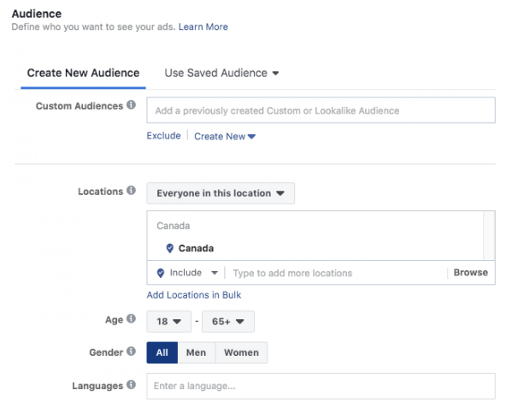Viewport: 506px width, 408px height.
Task: Click the pin icon beside bold Canada
Action: (x=170, y=248)
